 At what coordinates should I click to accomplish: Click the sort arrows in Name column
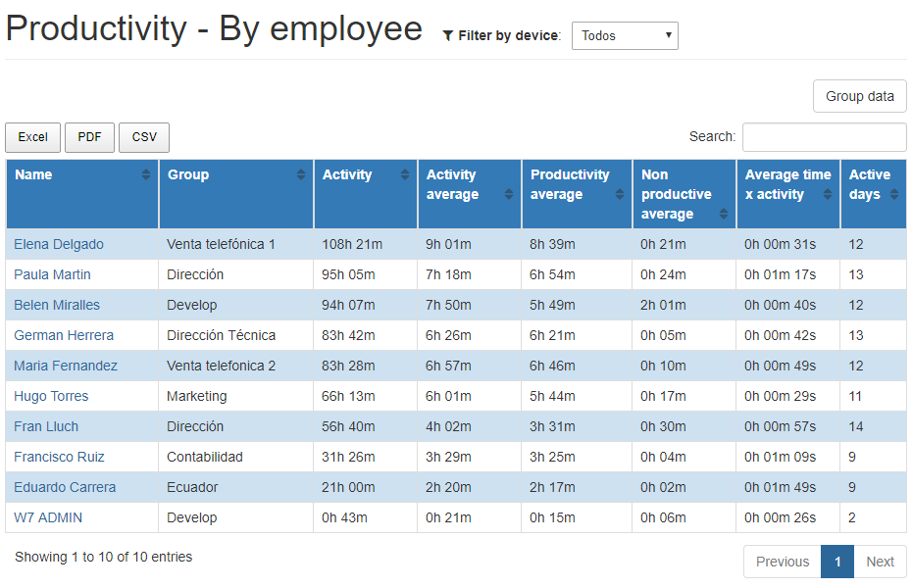click(146, 174)
